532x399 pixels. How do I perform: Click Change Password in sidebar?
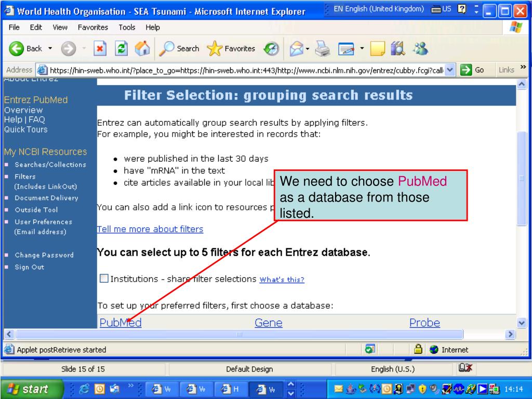click(44, 255)
